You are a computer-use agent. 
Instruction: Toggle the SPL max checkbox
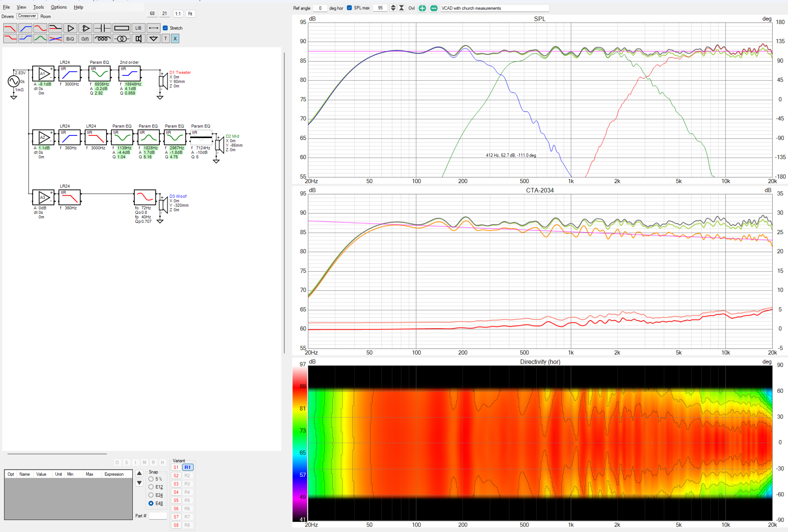click(x=349, y=8)
